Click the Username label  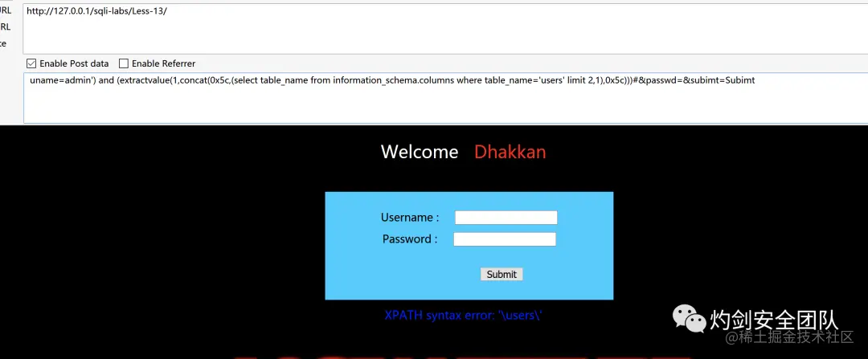[410, 218]
